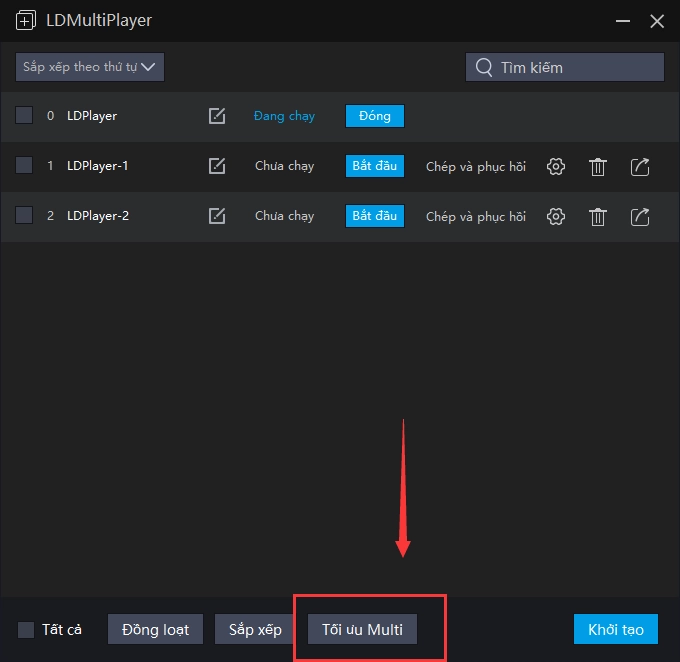This screenshot has height=662, width=680.
Task: Open the Sắp xếp theo thứ tự dropdown
Action: tap(90, 67)
